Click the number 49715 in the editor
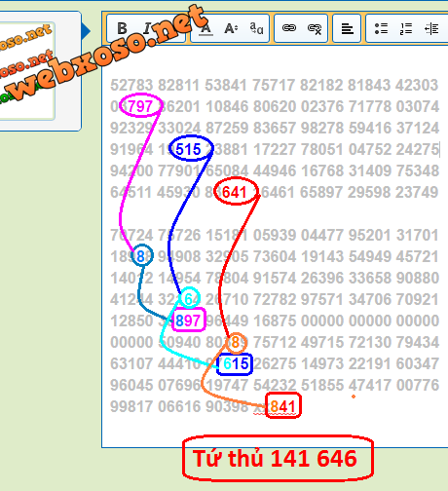Image resolution: width=448 pixels, height=491 pixels. [x=322, y=342]
